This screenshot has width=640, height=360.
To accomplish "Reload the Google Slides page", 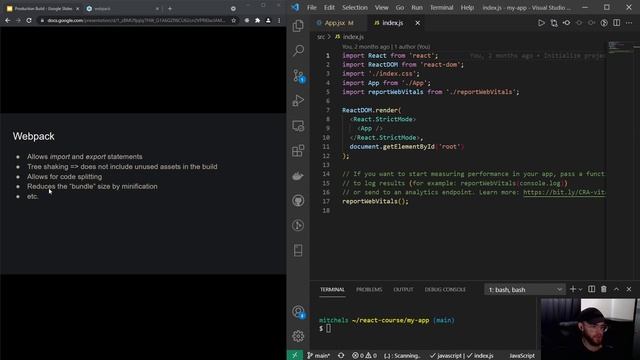I will (x=29, y=20).
